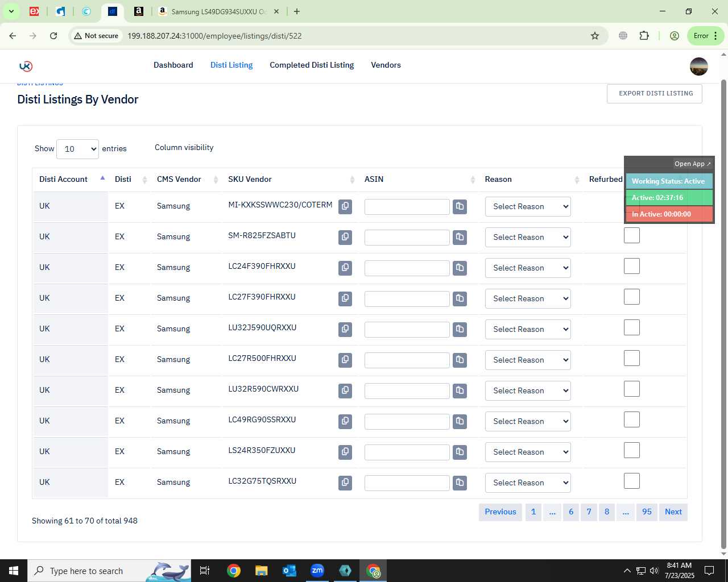Open the user profile avatar
The height and width of the screenshot is (582, 728).
click(699, 66)
